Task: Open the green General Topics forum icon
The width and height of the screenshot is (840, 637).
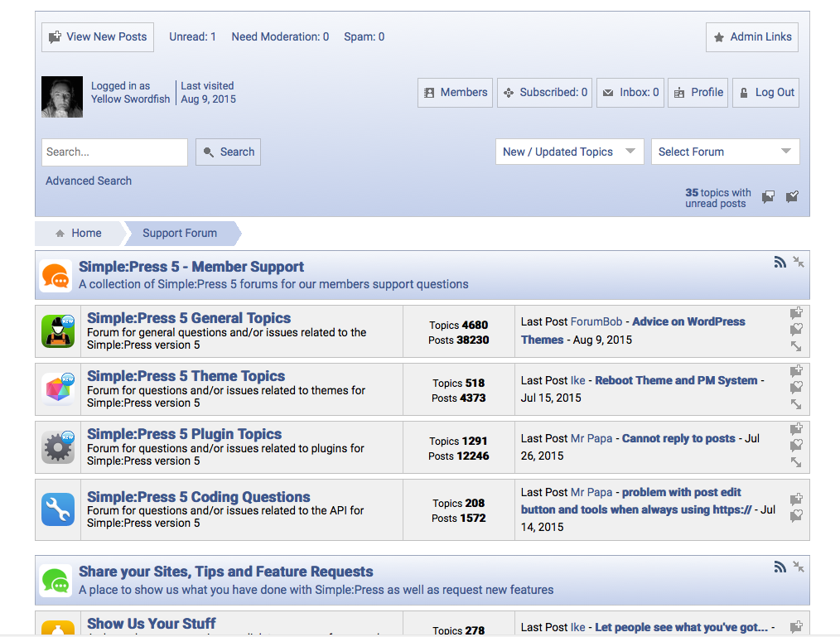Action: pos(58,331)
